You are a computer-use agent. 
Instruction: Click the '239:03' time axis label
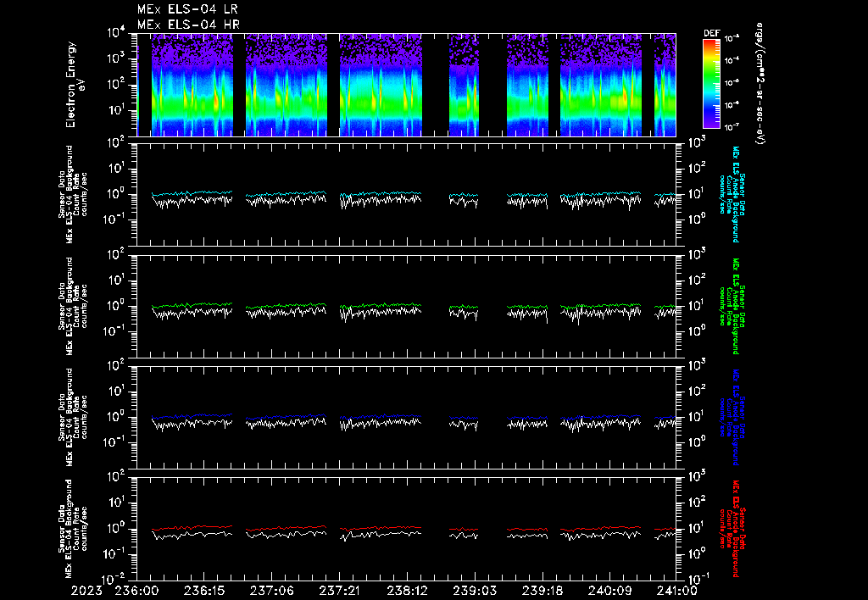(474, 591)
